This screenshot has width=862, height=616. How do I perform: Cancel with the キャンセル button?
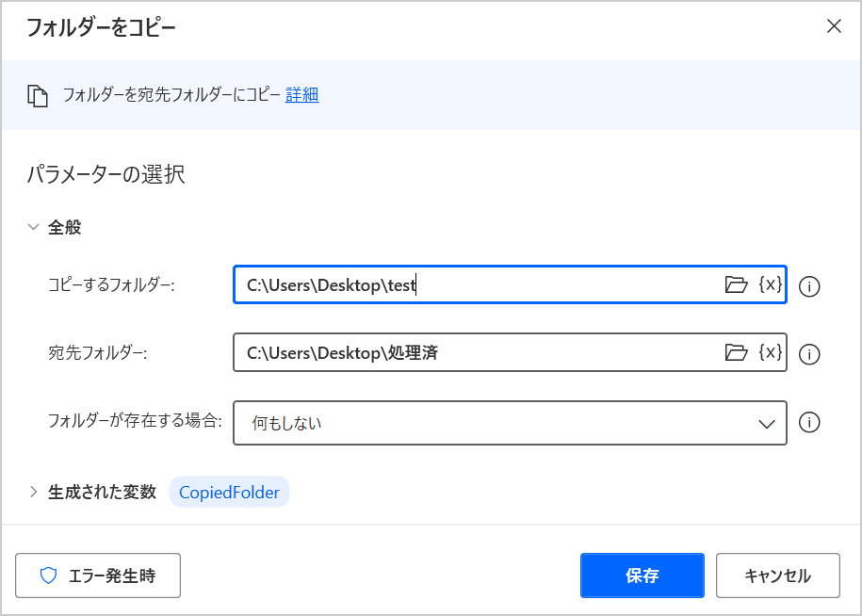[x=777, y=575]
